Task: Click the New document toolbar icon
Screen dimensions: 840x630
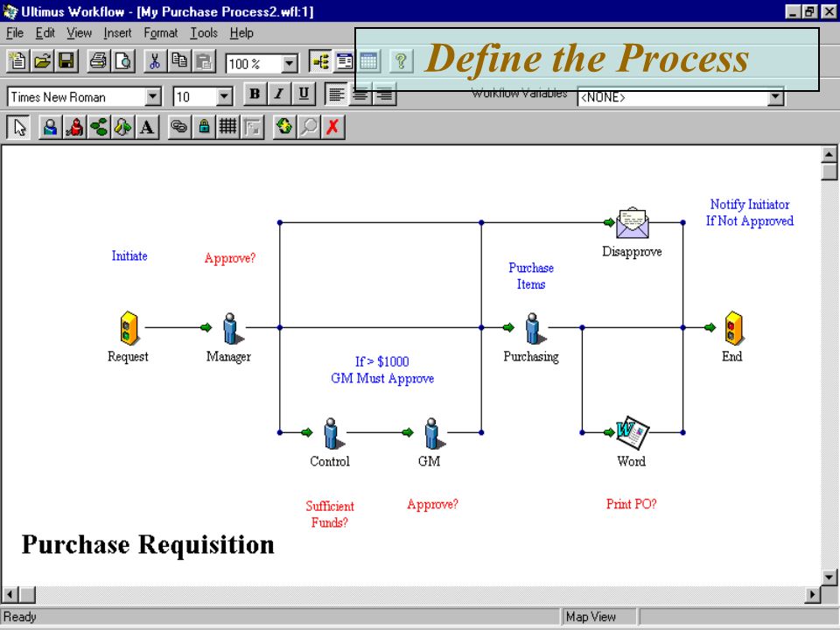Action: (17, 61)
